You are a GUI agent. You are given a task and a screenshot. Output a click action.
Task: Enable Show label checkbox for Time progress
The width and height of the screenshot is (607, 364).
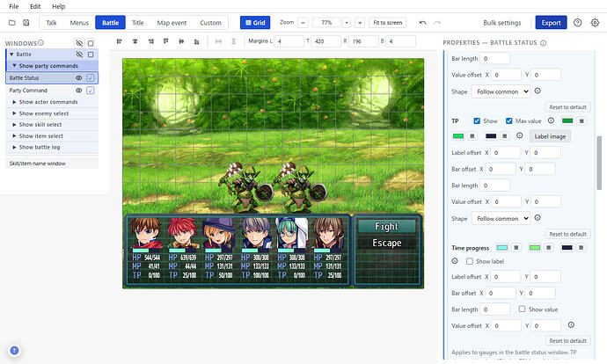[470, 261]
